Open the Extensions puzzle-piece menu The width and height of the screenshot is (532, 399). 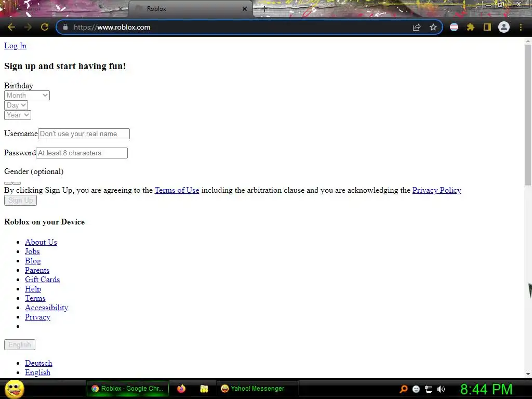[470, 27]
